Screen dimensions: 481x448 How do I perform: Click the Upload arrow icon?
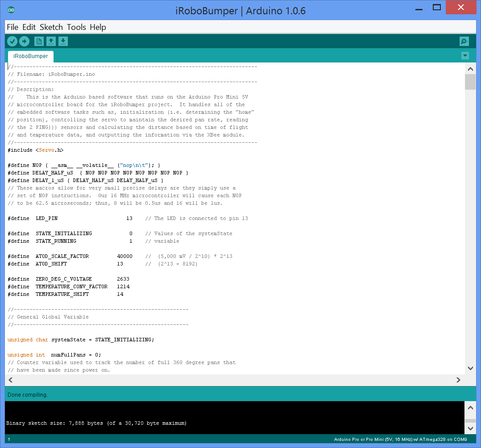tap(24, 41)
